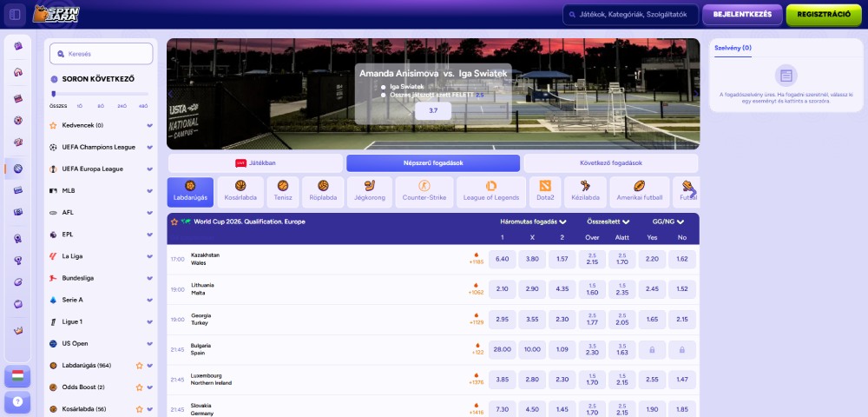
Task: Open the help question mark icon
Action: [17, 403]
